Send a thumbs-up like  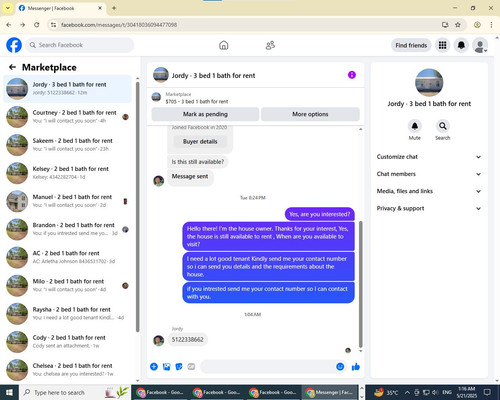(x=356, y=367)
